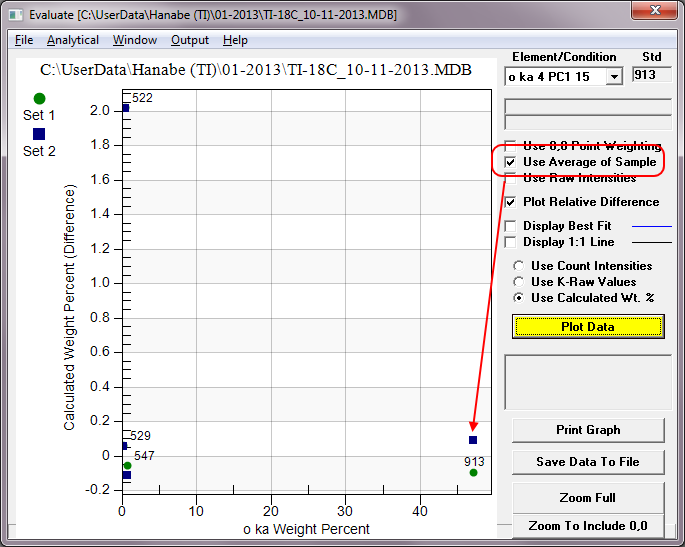Select Use Count Intensities radio button
685x547 pixels.
tap(518, 266)
